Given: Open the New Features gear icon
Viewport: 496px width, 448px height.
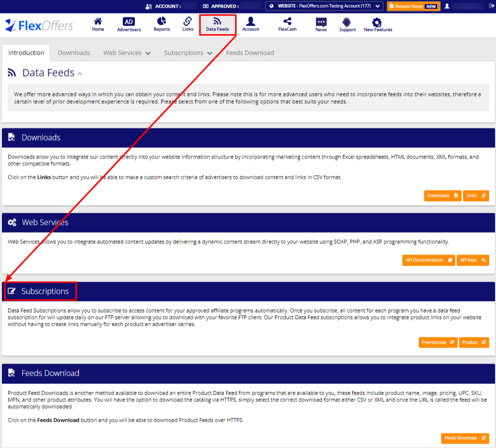Looking at the screenshot, I should click(377, 22).
